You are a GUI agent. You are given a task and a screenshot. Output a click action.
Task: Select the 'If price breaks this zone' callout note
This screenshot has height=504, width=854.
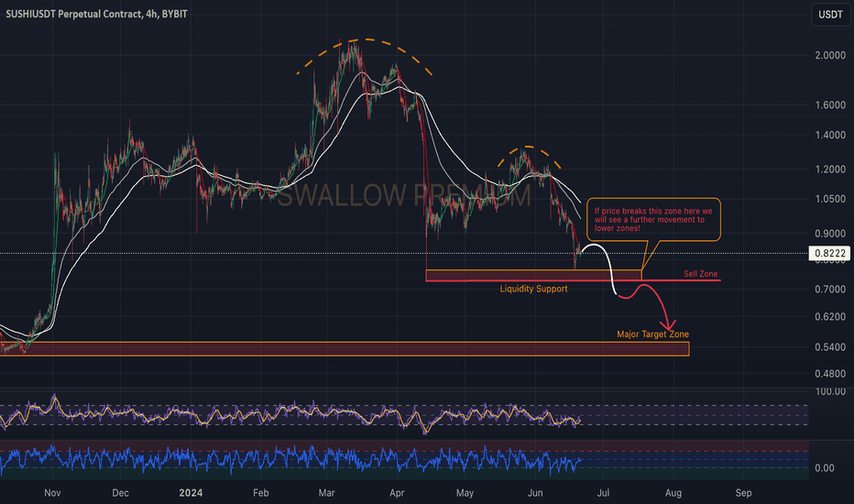653,220
